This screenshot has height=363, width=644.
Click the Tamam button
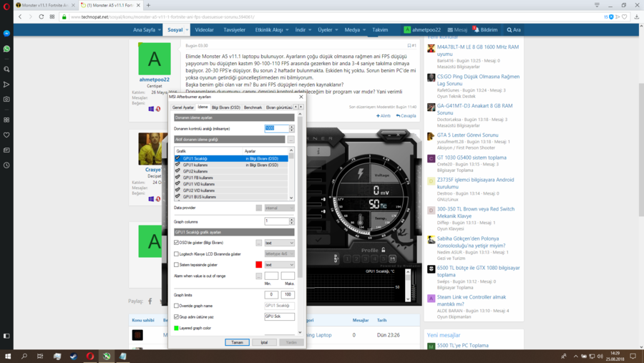point(237,342)
